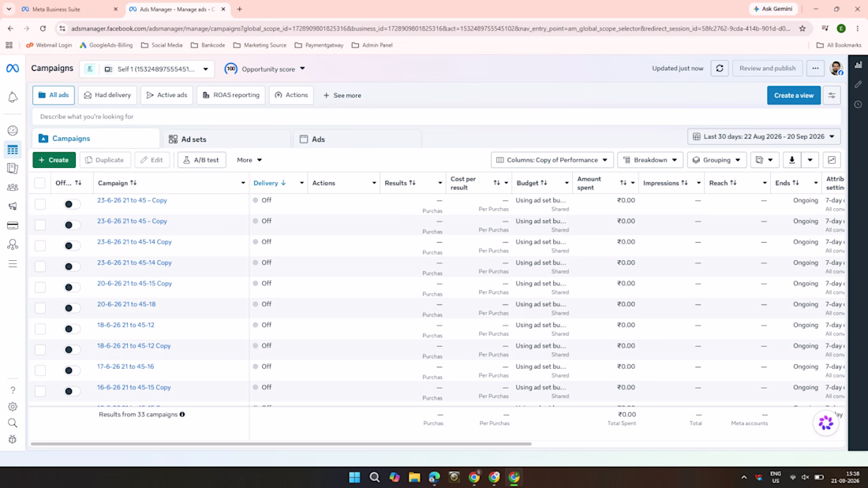
Task: Tick checkbox for 17-6-26 21 to 45-16 row
Action: click(40, 371)
